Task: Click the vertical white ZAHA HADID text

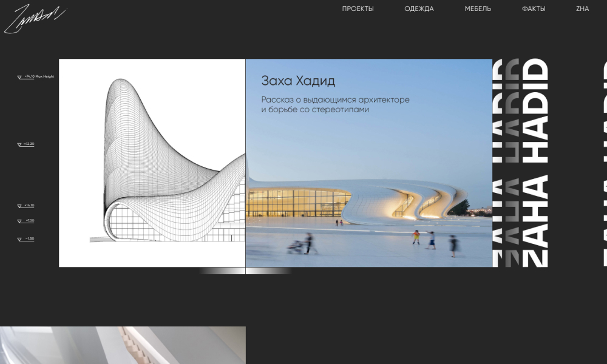Action: click(535, 163)
